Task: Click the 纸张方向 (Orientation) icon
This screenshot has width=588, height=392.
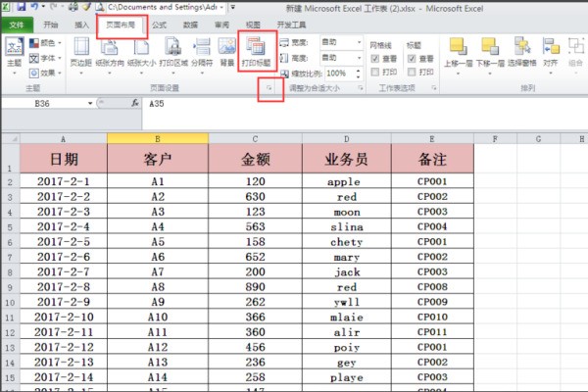Action: coord(111,51)
